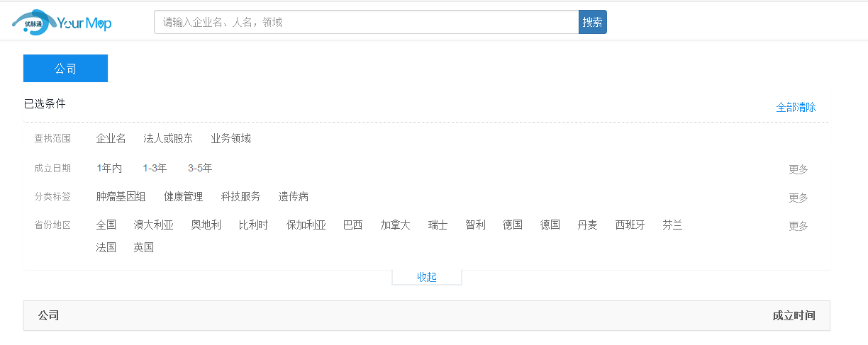This screenshot has height=345, width=868.
Task: Collapse filters with 收起 button
Action: [427, 277]
